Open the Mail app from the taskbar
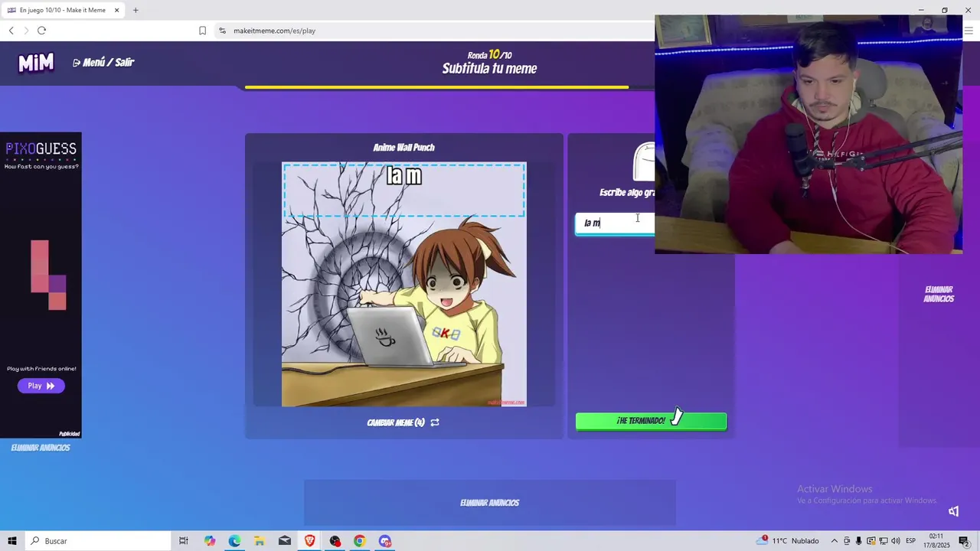 click(x=285, y=541)
